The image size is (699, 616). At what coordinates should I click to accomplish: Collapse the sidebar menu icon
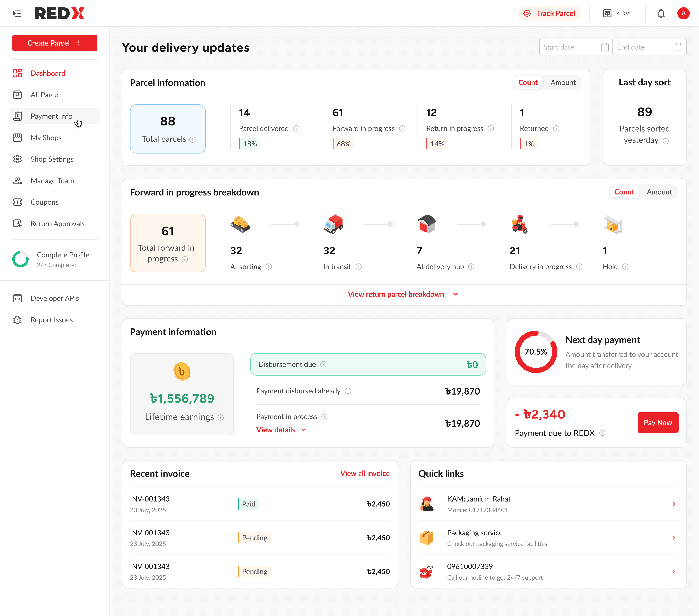17,13
